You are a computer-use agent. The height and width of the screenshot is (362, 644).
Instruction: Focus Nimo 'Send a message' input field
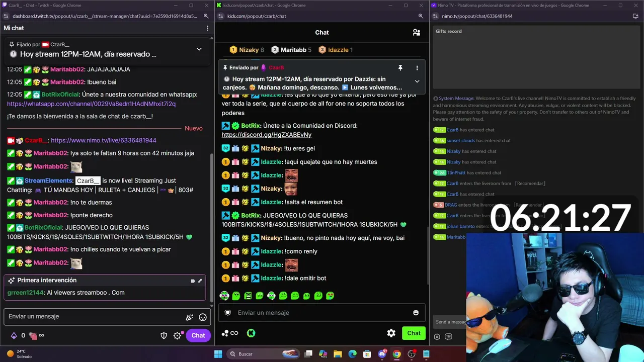click(450, 322)
